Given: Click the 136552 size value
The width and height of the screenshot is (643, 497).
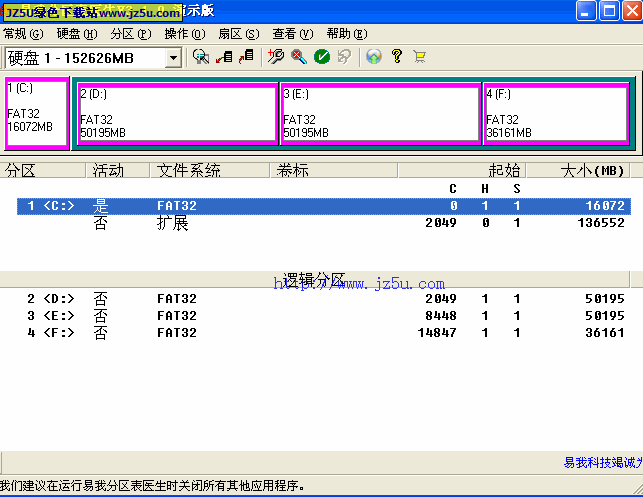Looking at the screenshot, I should [x=601, y=223].
